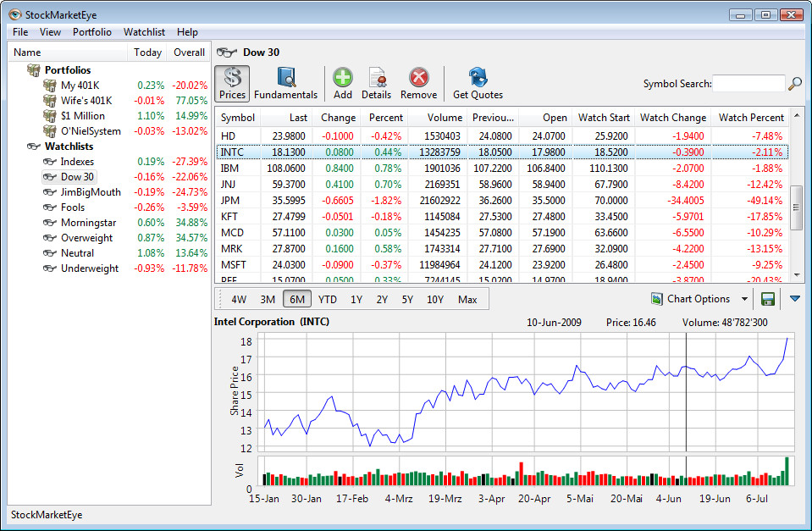Switch to the Prices view

232,83
